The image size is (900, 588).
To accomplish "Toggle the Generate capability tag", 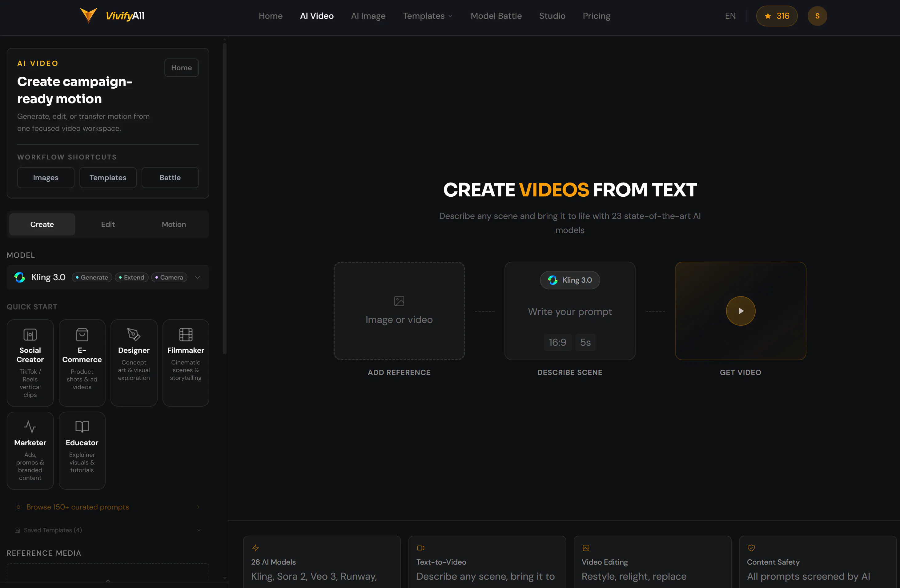I will [x=92, y=277].
